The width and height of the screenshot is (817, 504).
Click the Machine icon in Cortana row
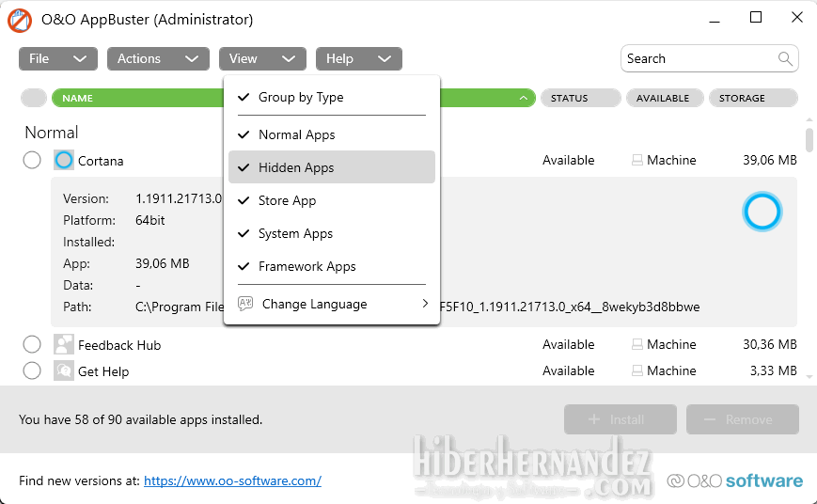click(636, 160)
